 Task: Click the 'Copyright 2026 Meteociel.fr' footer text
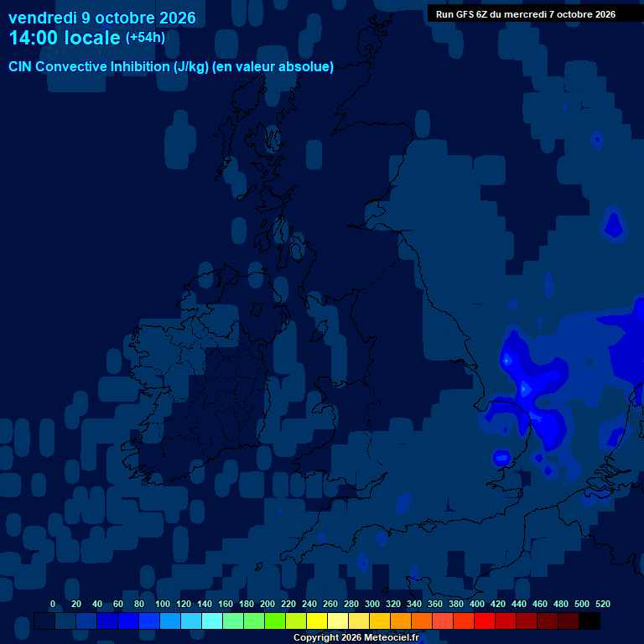click(356, 637)
